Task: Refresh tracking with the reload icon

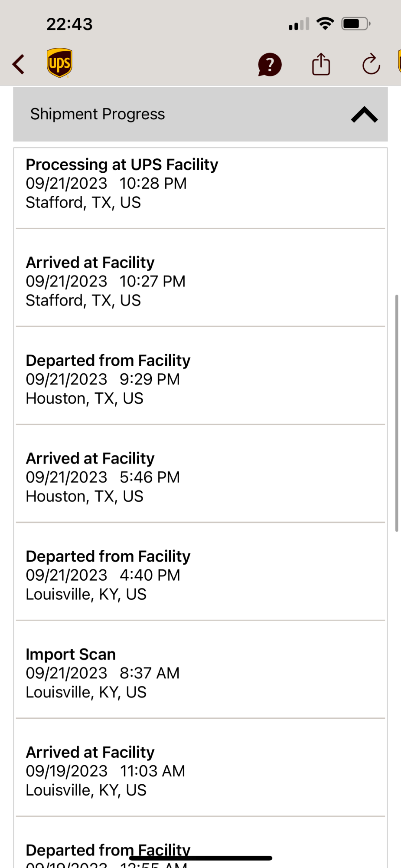Action: click(x=371, y=65)
